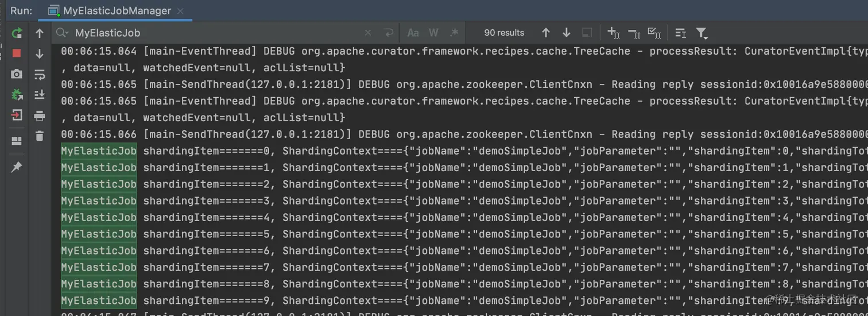
Task: Click text shardingItem=======7 in console
Action: pyautogui.click(x=210, y=268)
